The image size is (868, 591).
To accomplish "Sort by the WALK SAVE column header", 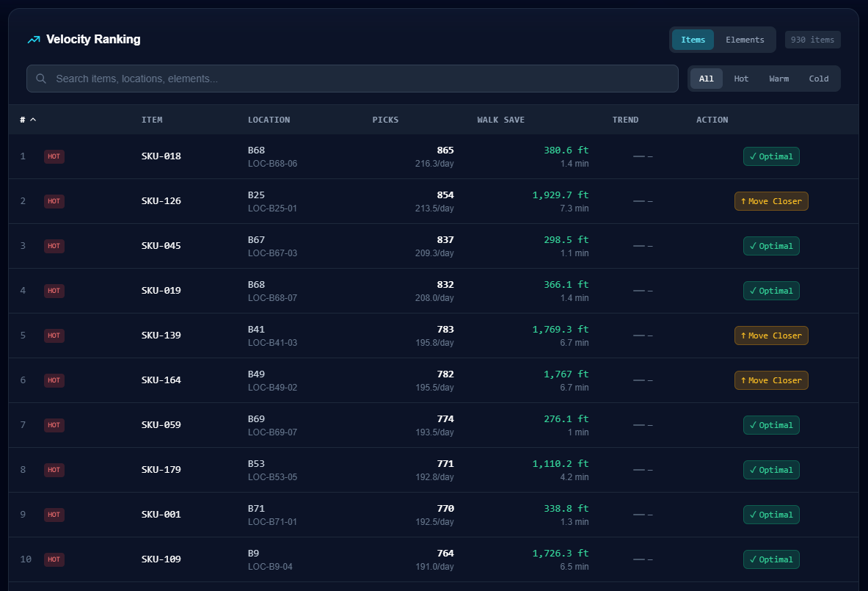I will [x=500, y=120].
